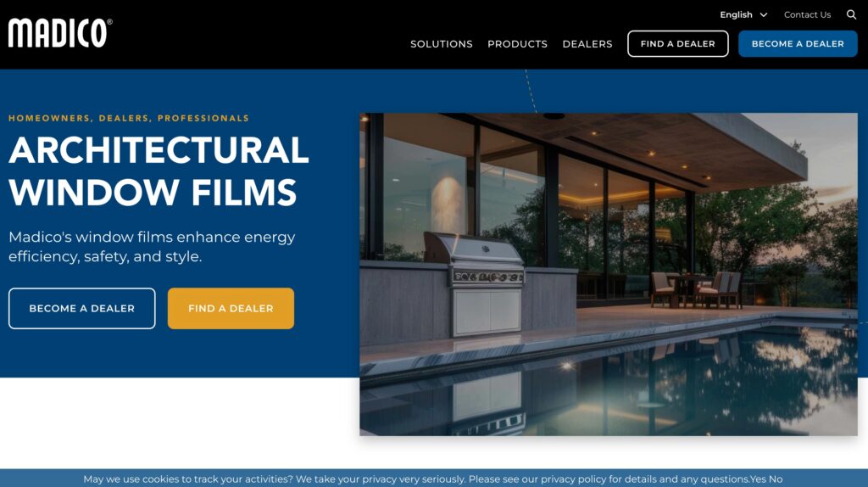
Task: Click the grill in hero photo
Action: click(x=476, y=283)
